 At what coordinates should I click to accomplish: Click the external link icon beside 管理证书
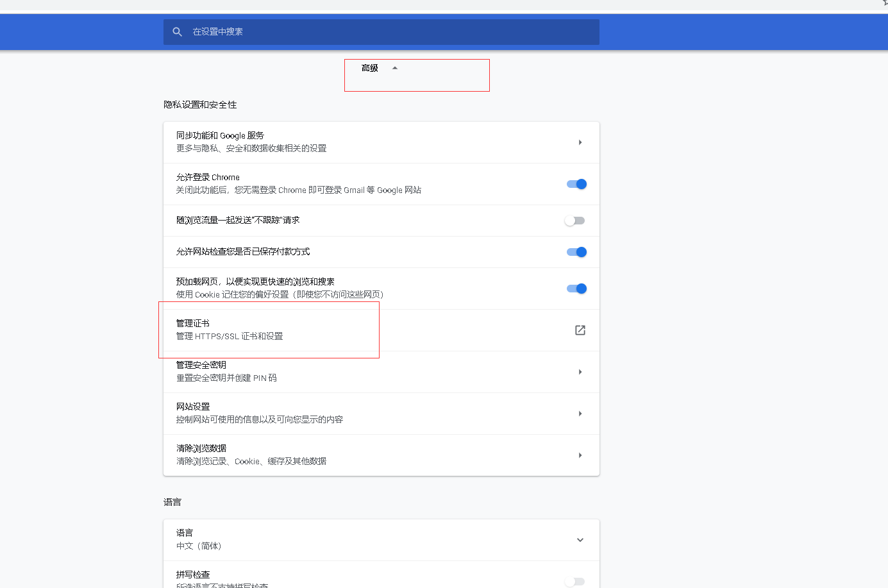[580, 330]
